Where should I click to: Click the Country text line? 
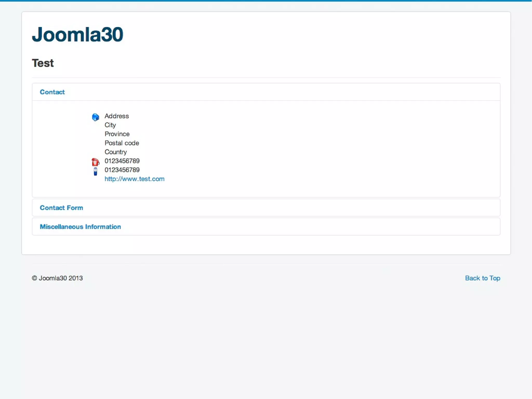point(116,152)
